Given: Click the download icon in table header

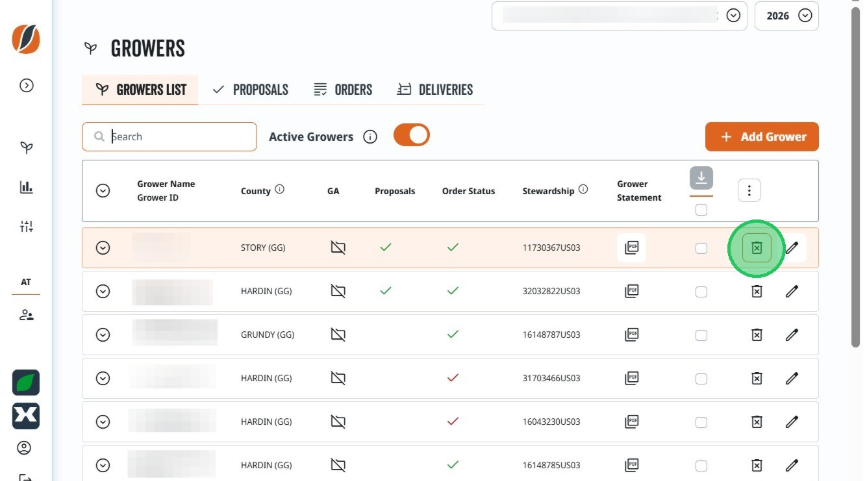Looking at the screenshot, I should pyautogui.click(x=701, y=178).
